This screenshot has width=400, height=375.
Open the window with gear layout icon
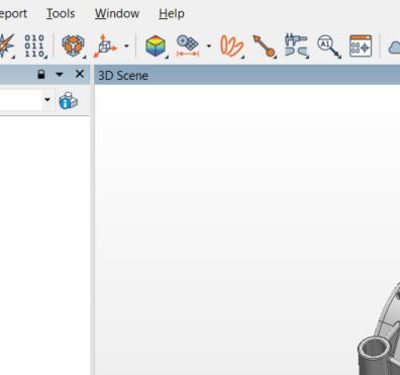[x=361, y=46]
